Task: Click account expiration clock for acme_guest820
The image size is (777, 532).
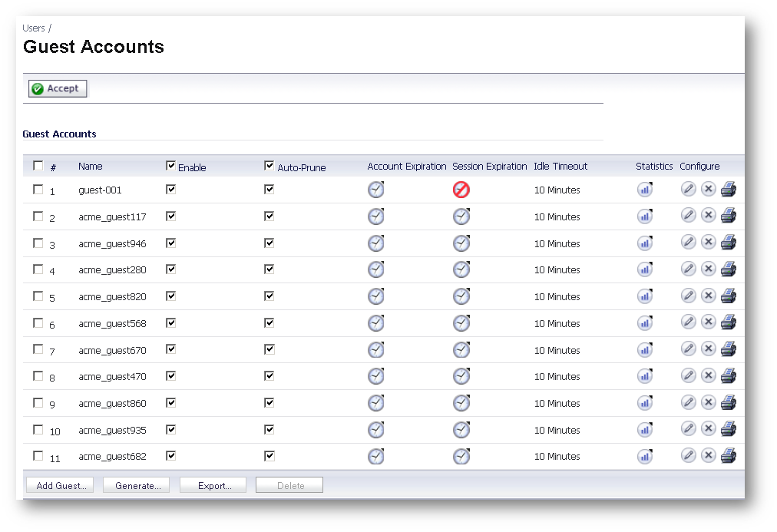Action: coord(375,296)
